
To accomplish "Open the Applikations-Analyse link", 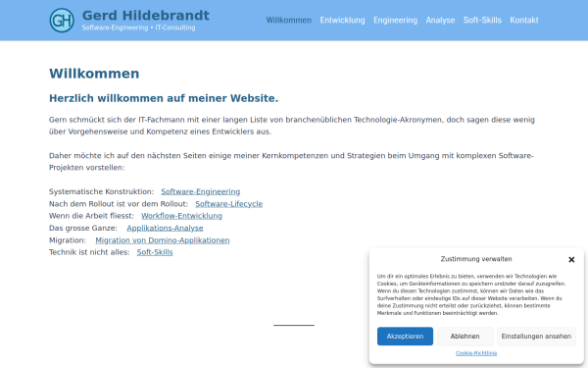I will click(x=165, y=228).
